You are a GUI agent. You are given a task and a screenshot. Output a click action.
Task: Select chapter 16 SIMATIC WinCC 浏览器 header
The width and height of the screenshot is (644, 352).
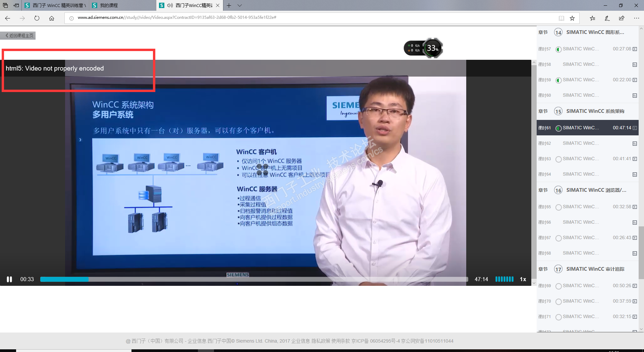588,190
